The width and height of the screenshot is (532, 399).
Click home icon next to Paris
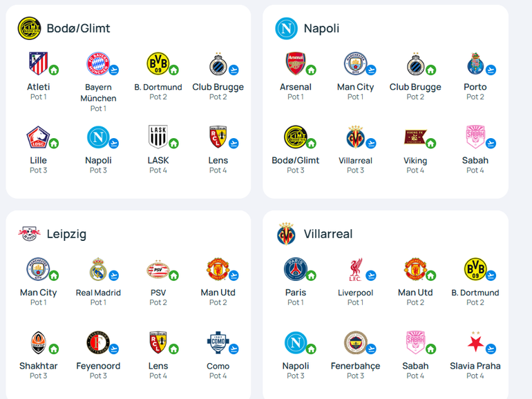(x=311, y=275)
